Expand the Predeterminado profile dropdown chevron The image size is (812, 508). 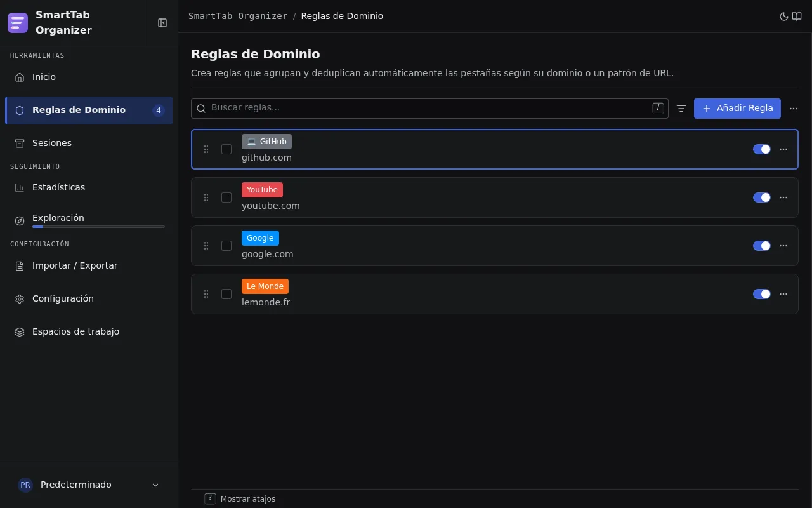click(x=155, y=485)
